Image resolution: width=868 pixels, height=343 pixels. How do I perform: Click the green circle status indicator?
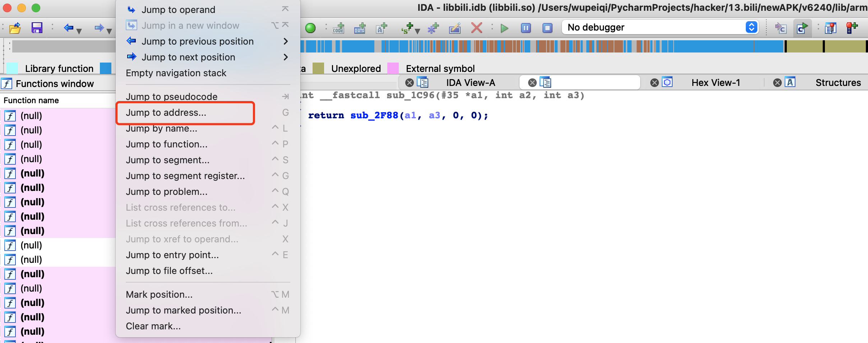tap(310, 28)
